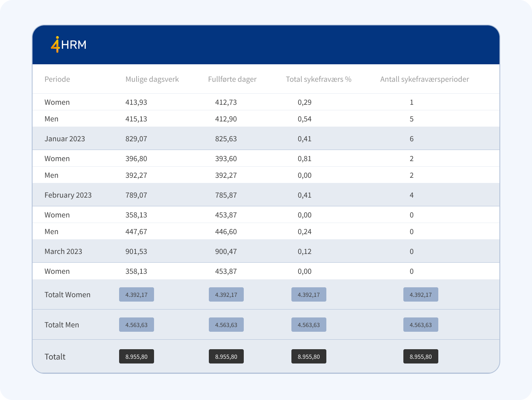Viewport: 532px width, 400px height.
Task: Select the 0,24 sick leave percentage
Action: 305,231
